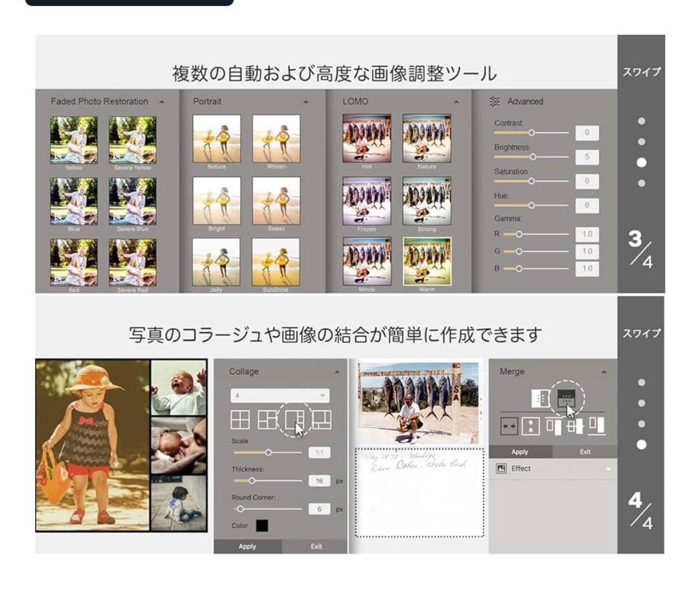Click the bottom-align merge icon at far right

597,425
